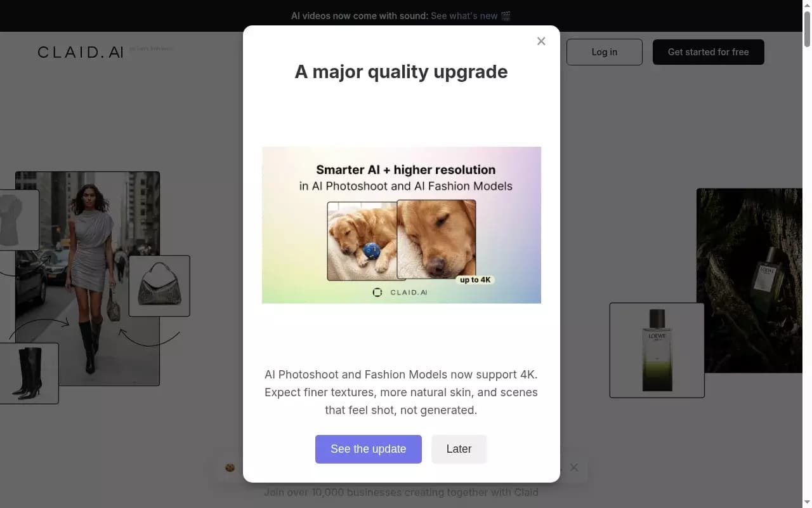The height and width of the screenshot is (508, 812).
Task: Close the quality upgrade popup
Action: coord(541,41)
